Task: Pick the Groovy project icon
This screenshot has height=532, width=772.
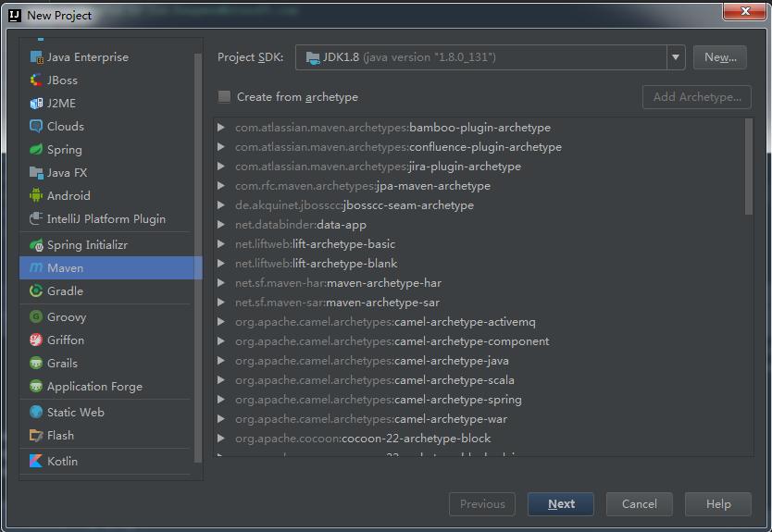Action: coord(36,317)
